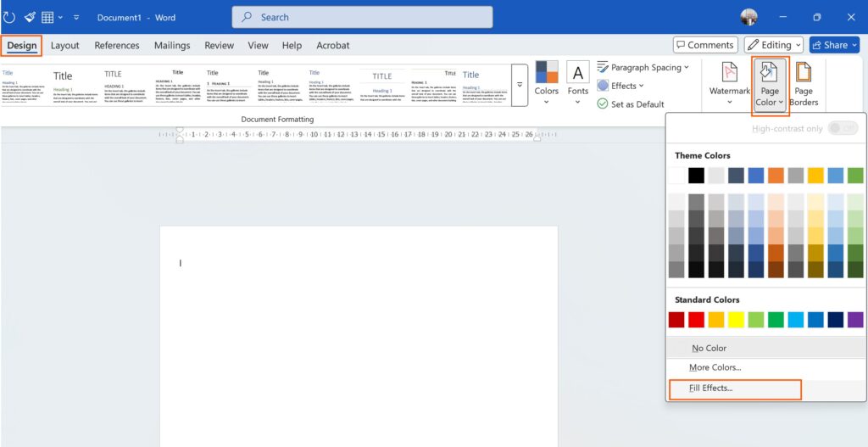Open the table grid icon in title bar
The image size is (868, 447).
(x=47, y=17)
